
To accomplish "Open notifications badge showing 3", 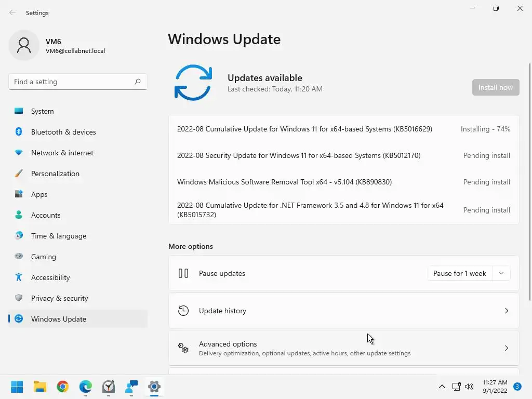I will click(517, 387).
